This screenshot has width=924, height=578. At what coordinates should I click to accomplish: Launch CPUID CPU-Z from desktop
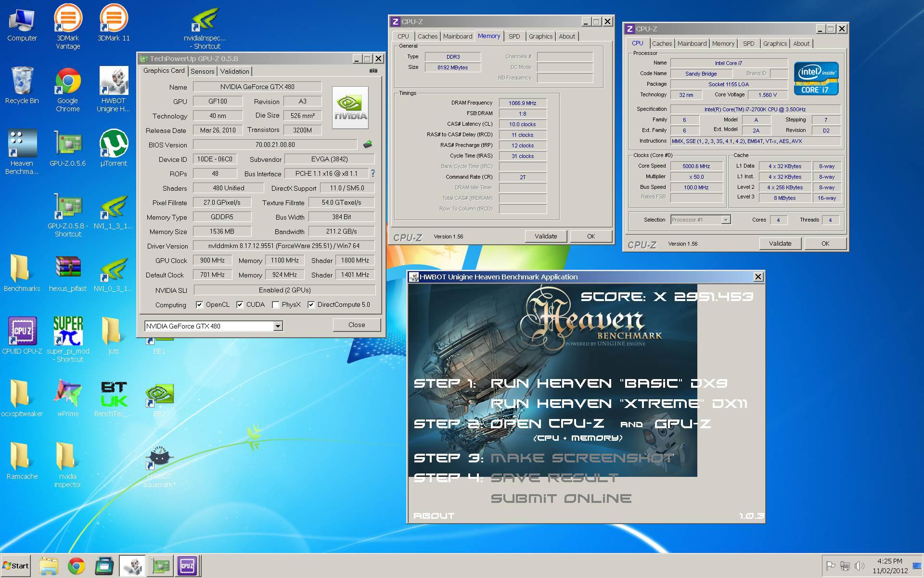22,336
